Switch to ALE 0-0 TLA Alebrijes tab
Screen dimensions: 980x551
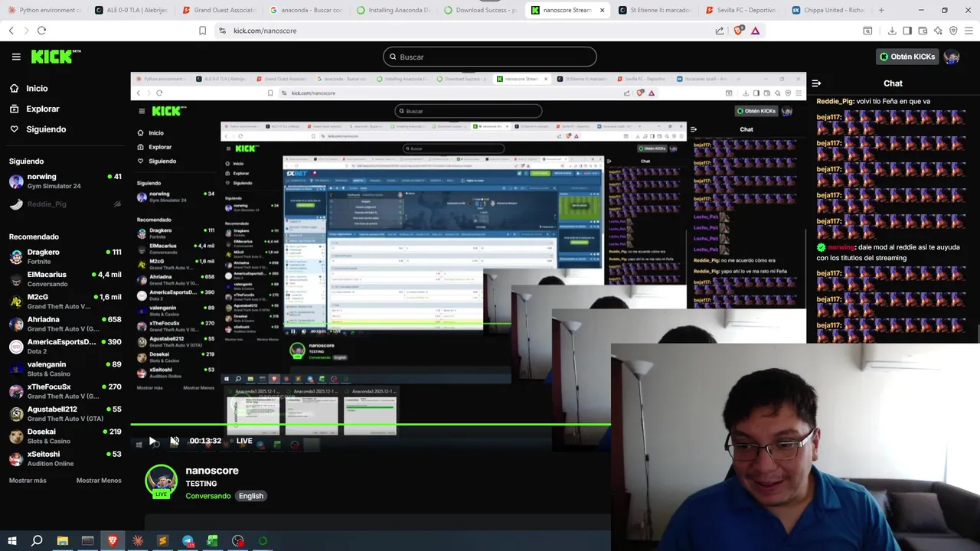[x=131, y=11]
